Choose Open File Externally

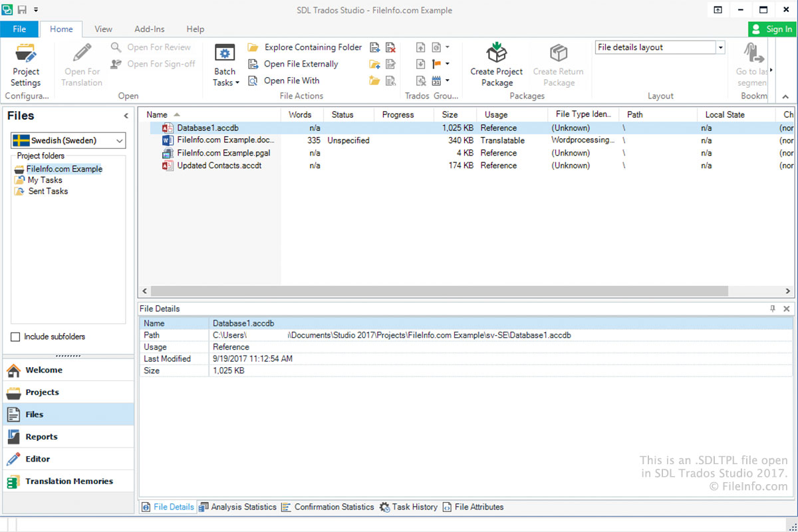click(293, 64)
